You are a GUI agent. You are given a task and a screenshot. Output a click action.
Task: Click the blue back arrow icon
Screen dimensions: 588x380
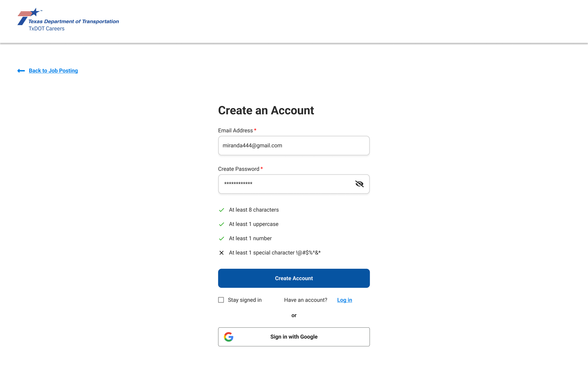pos(21,71)
